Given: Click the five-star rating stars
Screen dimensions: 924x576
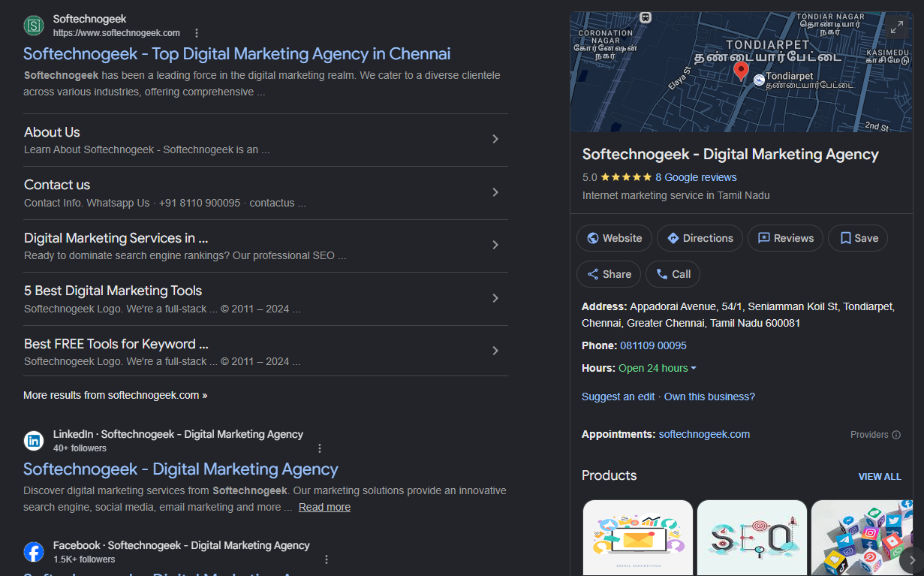Looking at the screenshot, I should pos(626,178).
